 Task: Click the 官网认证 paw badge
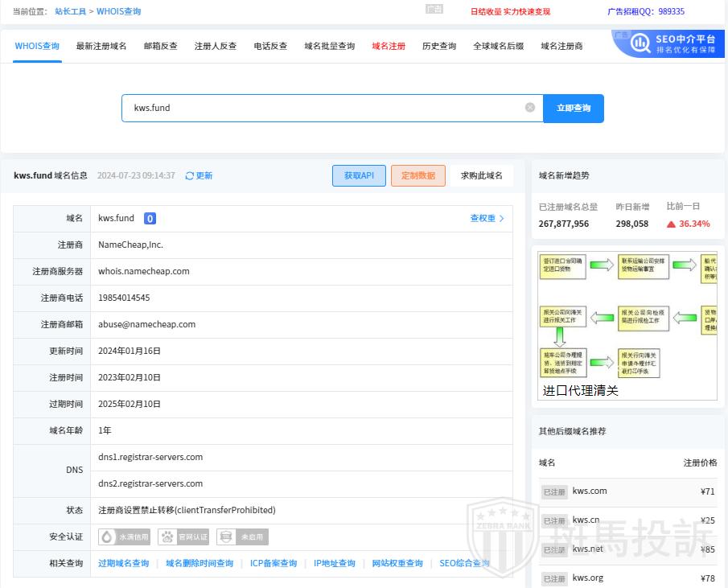pos(184,537)
